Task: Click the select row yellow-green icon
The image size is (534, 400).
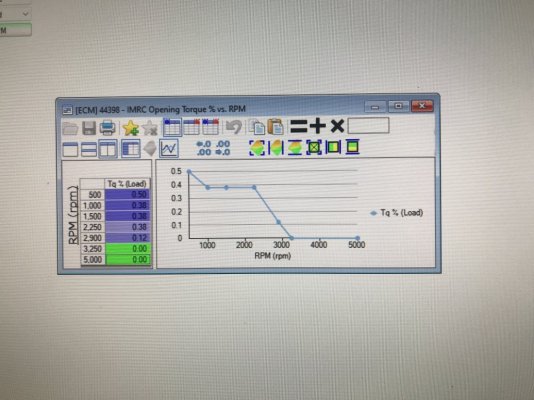Action: click(352, 147)
